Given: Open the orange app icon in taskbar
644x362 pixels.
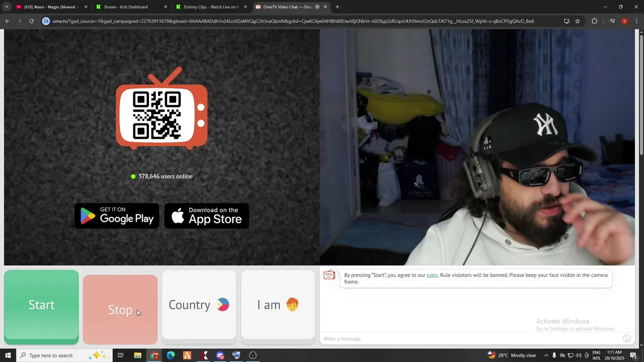Looking at the screenshot, I should click(x=187, y=355).
